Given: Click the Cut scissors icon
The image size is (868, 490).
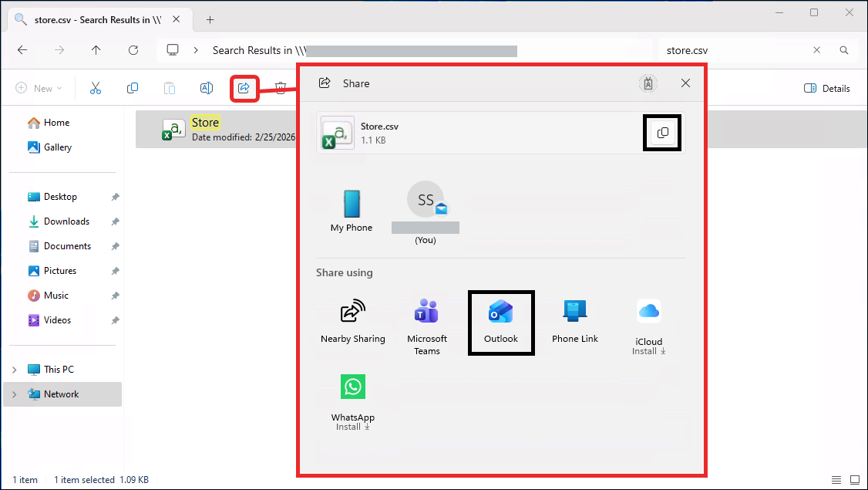Looking at the screenshot, I should 96,88.
